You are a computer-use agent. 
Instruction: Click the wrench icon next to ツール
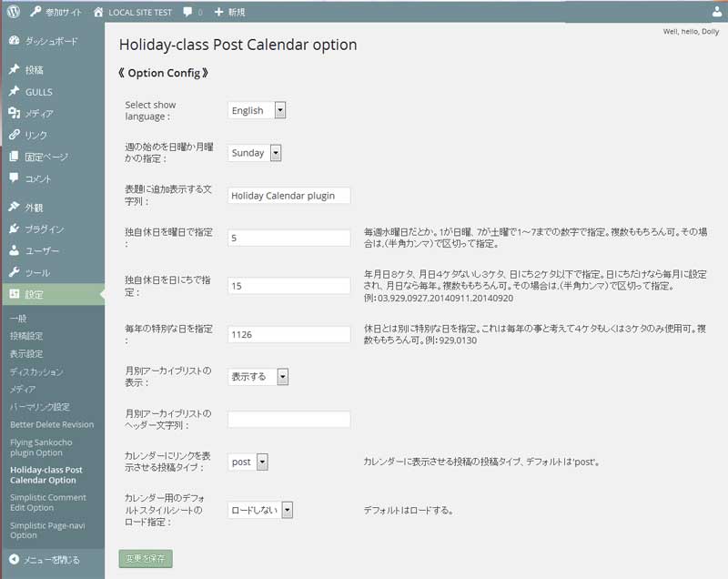click(x=15, y=271)
